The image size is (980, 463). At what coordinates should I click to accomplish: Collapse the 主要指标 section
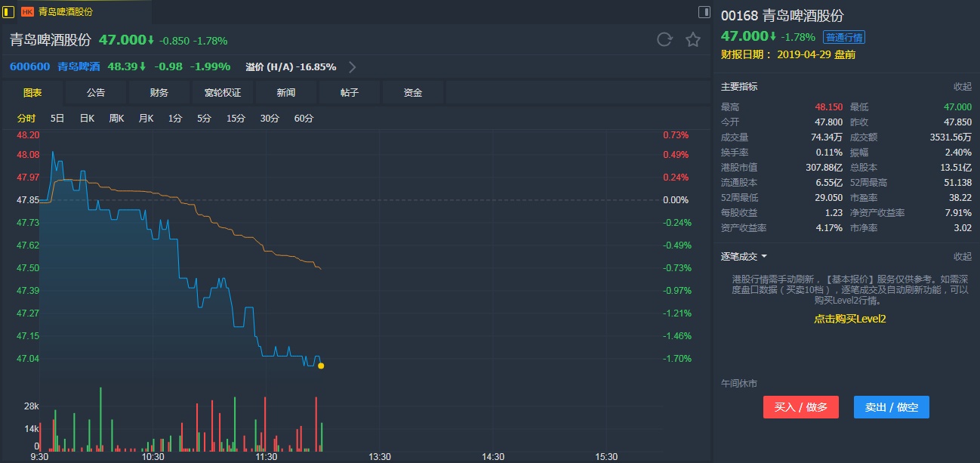[962, 87]
